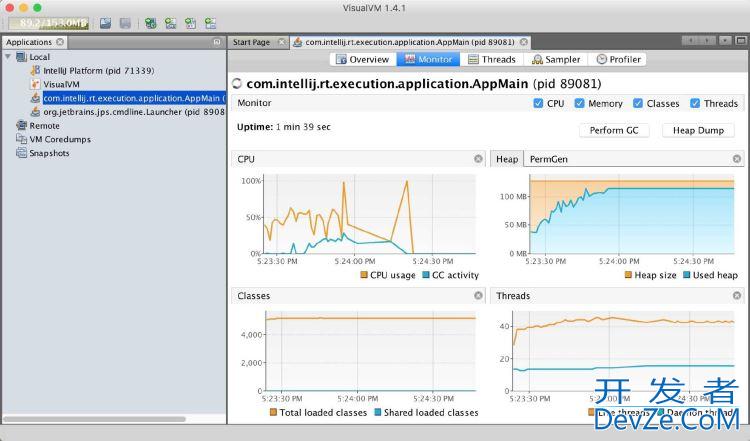Close the AppMain (pid 89081) tab
This screenshot has width=750, height=441.
pos(524,42)
